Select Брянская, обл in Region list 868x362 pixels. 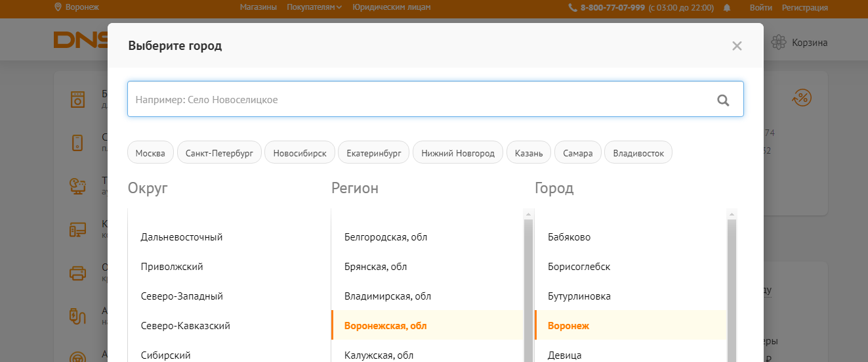(x=375, y=267)
